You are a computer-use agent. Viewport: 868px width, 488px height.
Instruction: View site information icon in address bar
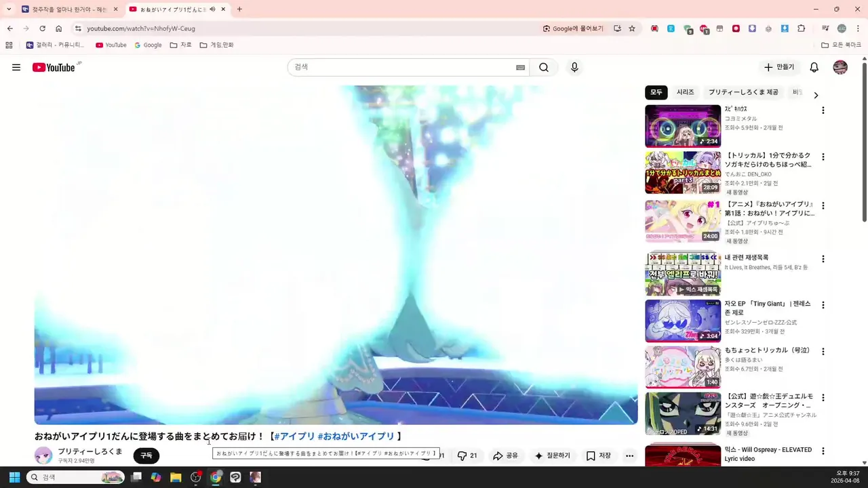pos(78,28)
